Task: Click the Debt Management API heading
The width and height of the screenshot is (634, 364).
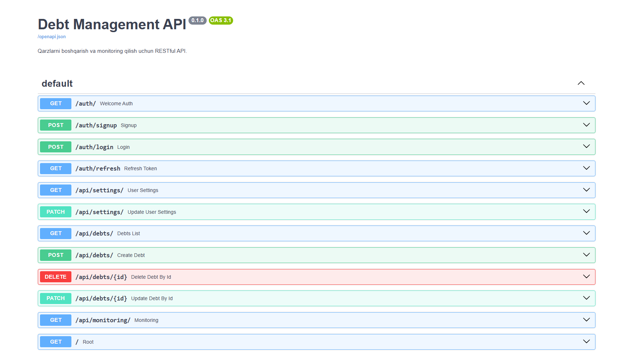Action: pos(112,24)
